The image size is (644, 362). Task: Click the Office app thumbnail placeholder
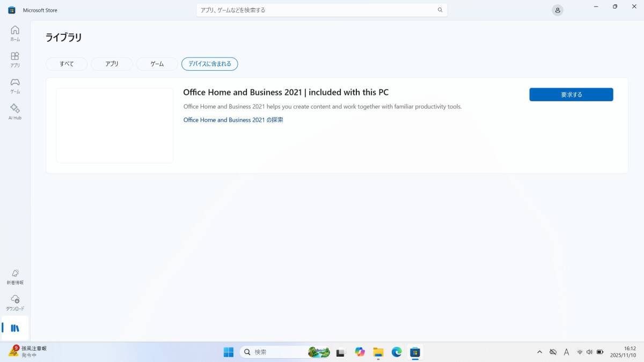[x=115, y=125]
